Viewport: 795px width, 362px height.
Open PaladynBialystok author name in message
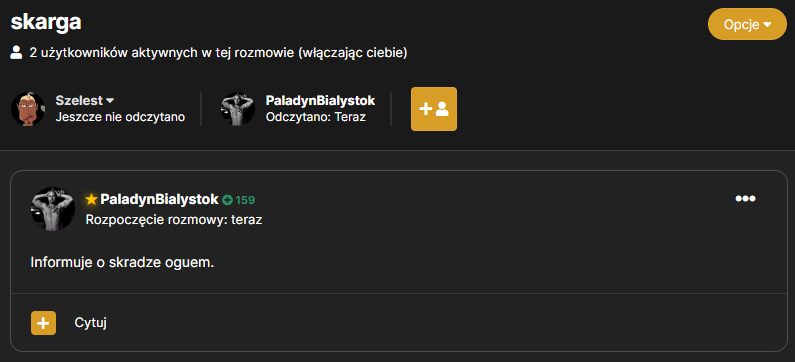coord(159,200)
